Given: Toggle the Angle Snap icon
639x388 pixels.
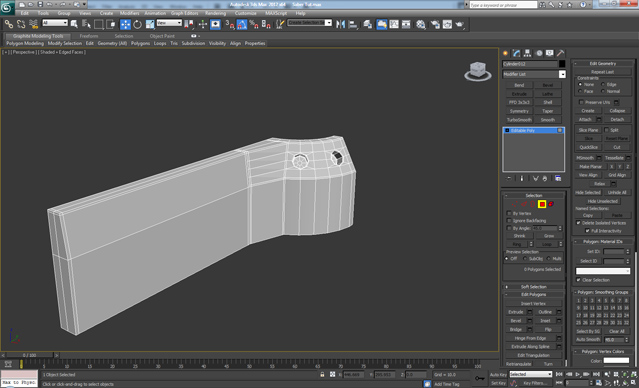Looking at the screenshot, I should tap(242, 24).
